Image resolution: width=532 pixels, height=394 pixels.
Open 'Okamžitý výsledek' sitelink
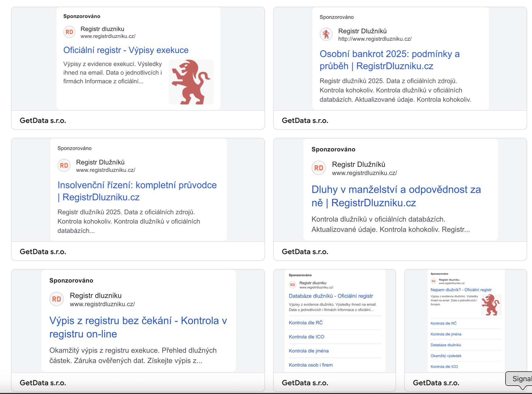coord(446,356)
